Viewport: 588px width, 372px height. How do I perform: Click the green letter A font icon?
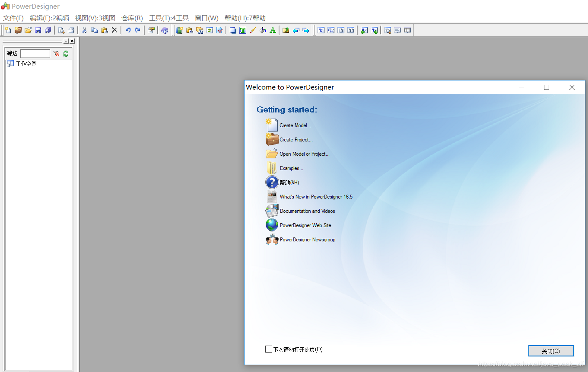pyautogui.click(x=273, y=30)
